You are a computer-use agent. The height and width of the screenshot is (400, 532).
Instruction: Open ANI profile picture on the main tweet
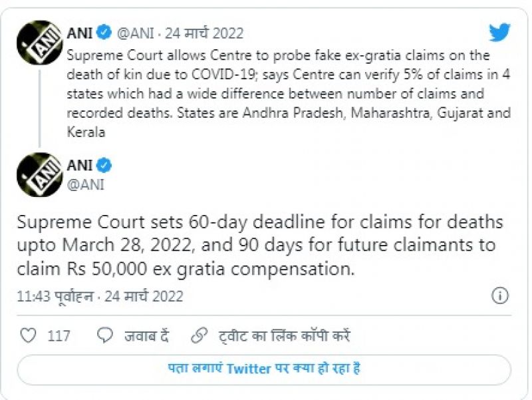tap(39, 175)
